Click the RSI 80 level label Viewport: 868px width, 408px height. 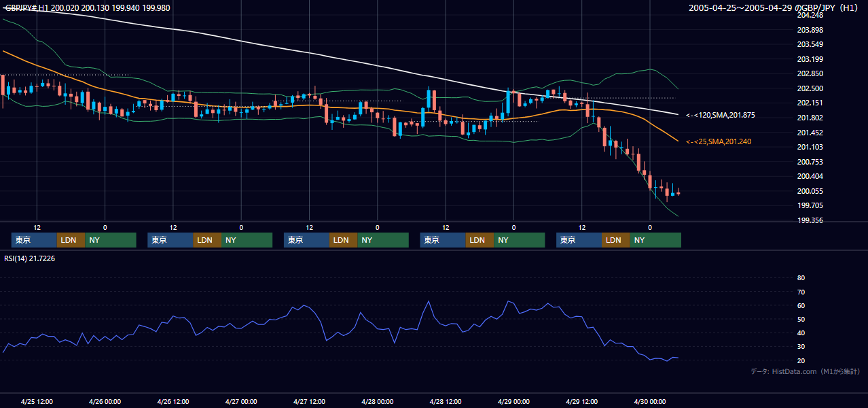[x=801, y=278]
